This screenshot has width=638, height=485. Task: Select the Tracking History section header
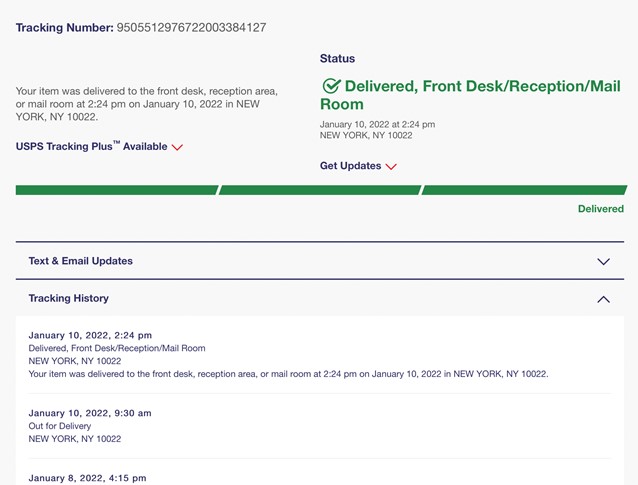pyautogui.click(x=68, y=298)
